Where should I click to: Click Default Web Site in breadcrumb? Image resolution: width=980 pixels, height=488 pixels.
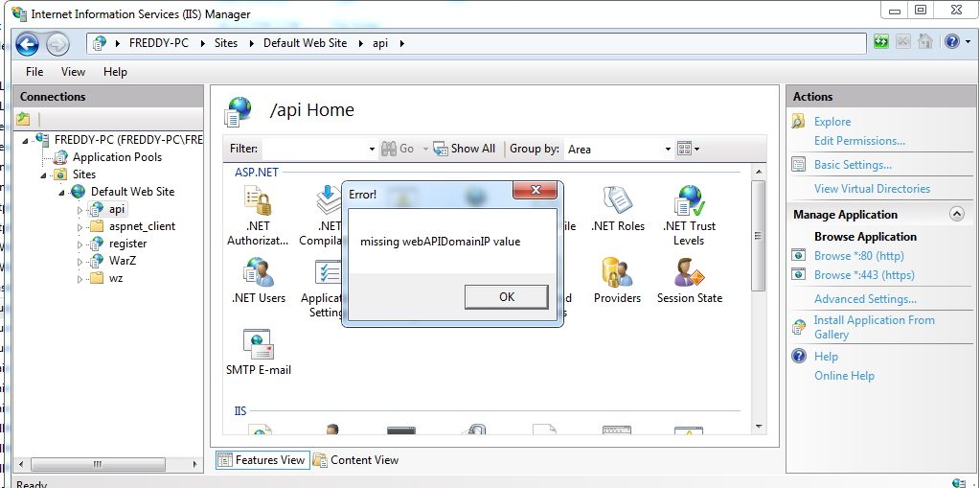click(x=305, y=43)
